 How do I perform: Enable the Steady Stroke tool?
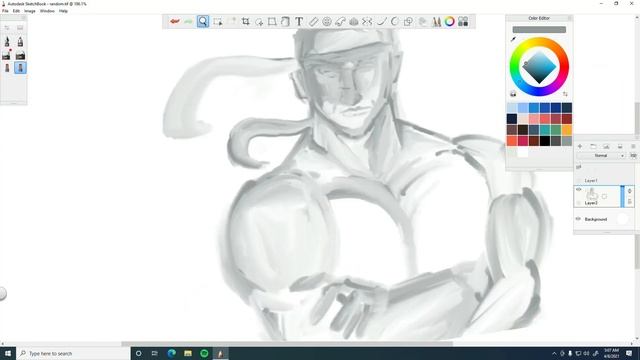[381, 22]
